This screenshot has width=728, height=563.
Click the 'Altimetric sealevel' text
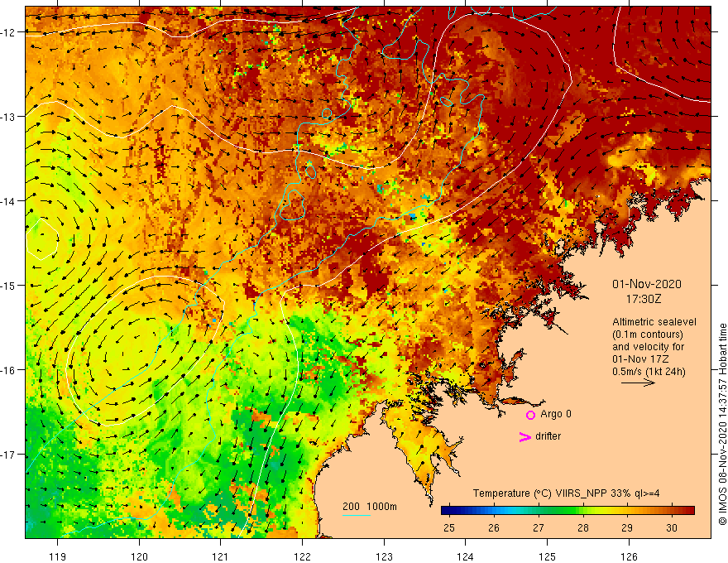(x=654, y=322)
